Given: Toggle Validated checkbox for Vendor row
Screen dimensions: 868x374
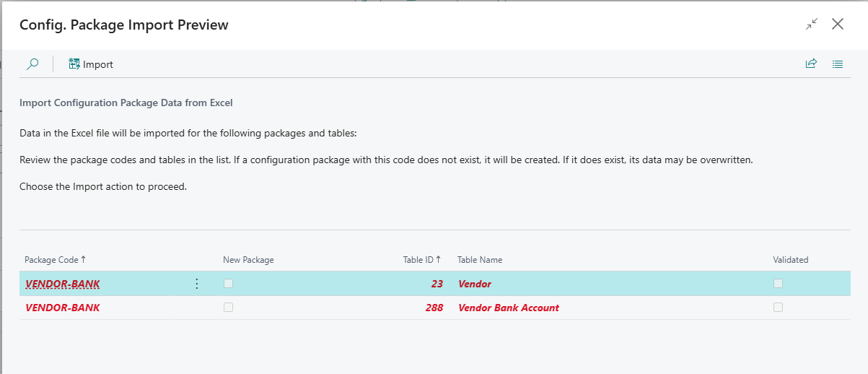Looking at the screenshot, I should (778, 284).
